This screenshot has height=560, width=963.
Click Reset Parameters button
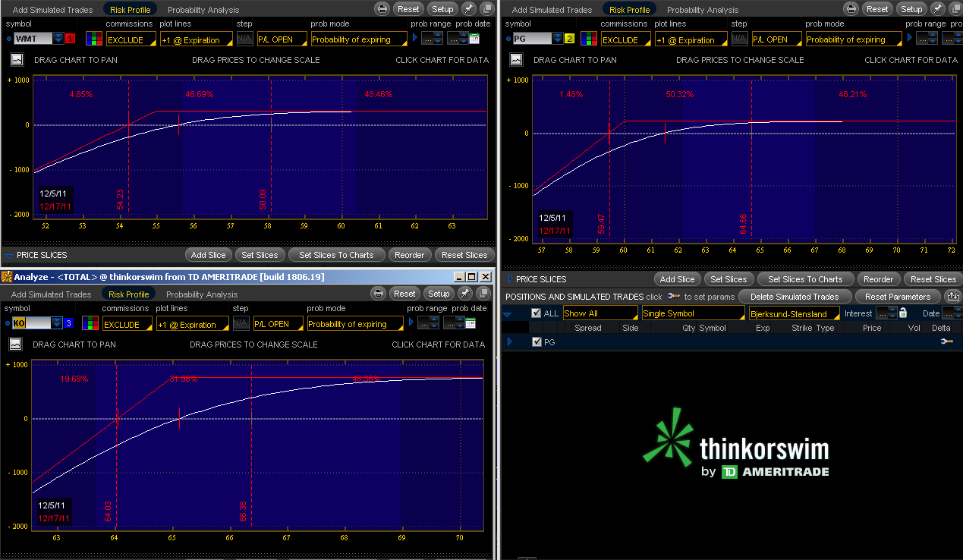(897, 297)
